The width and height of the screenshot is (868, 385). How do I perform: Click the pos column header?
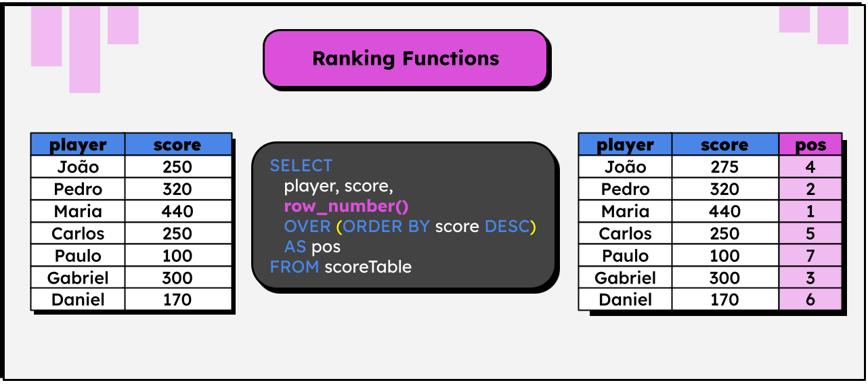[x=810, y=145]
